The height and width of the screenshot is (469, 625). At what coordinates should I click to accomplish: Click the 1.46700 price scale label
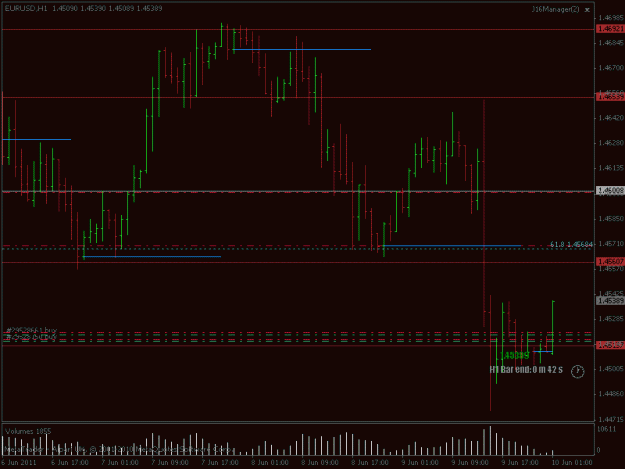(611, 68)
